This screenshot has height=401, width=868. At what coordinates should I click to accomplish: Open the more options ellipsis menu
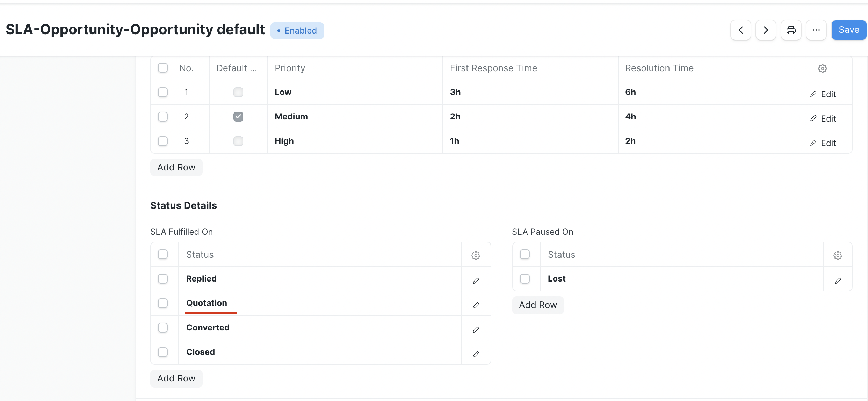[816, 30]
